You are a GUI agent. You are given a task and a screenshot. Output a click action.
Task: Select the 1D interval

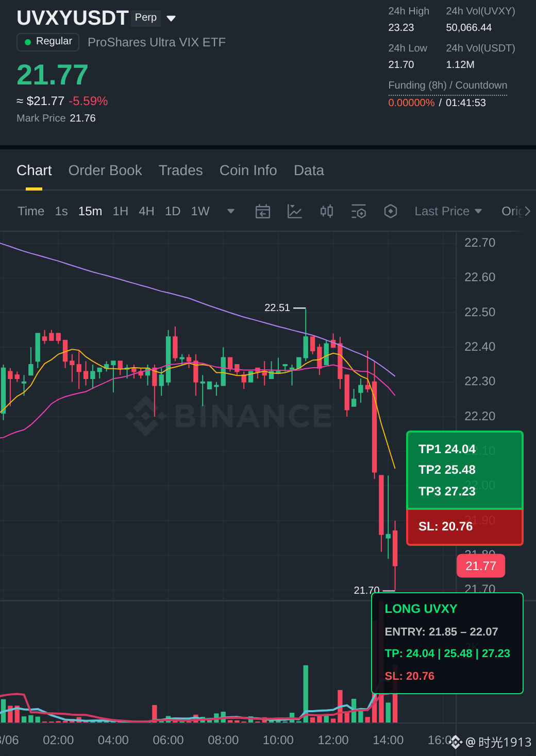[x=173, y=211]
